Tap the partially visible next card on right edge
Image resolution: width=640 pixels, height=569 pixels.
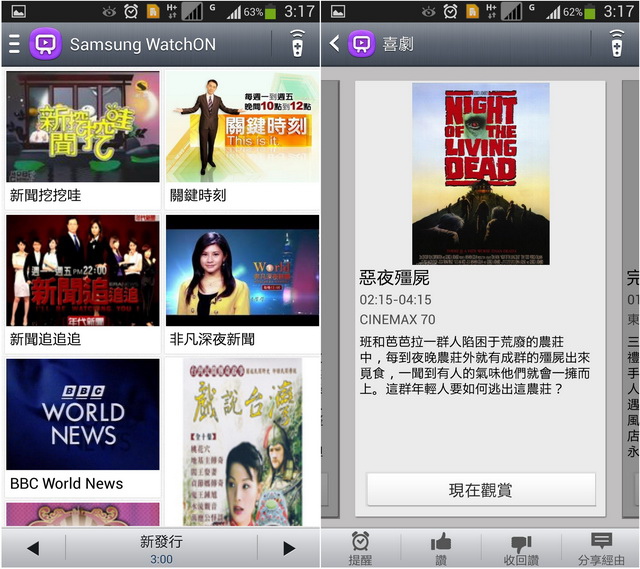[631, 299]
